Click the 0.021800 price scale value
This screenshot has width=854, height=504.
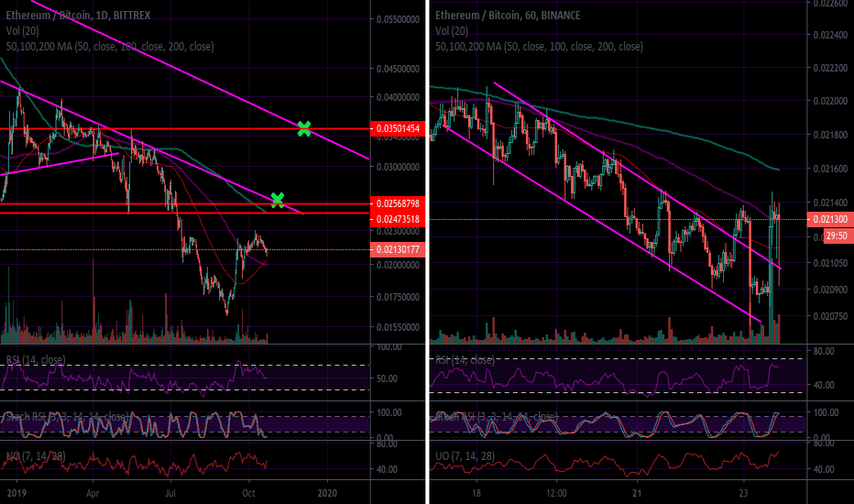coord(830,135)
